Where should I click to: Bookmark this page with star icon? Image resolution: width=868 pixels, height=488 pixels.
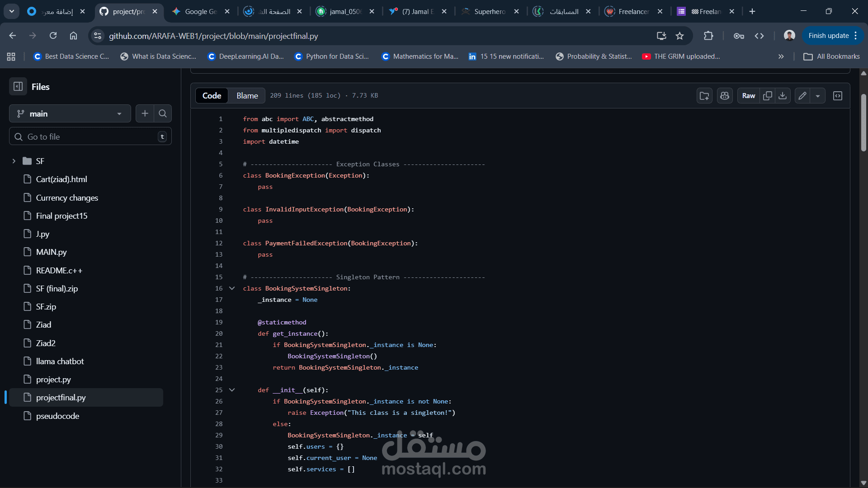(x=679, y=36)
